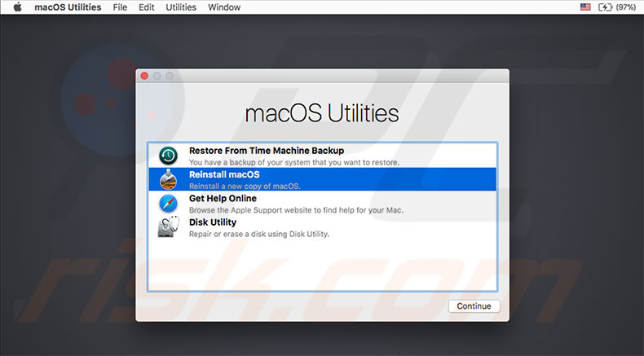Viewport: 644px width, 356px height.
Task: Open the Window menu
Action: click(x=224, y=7)
